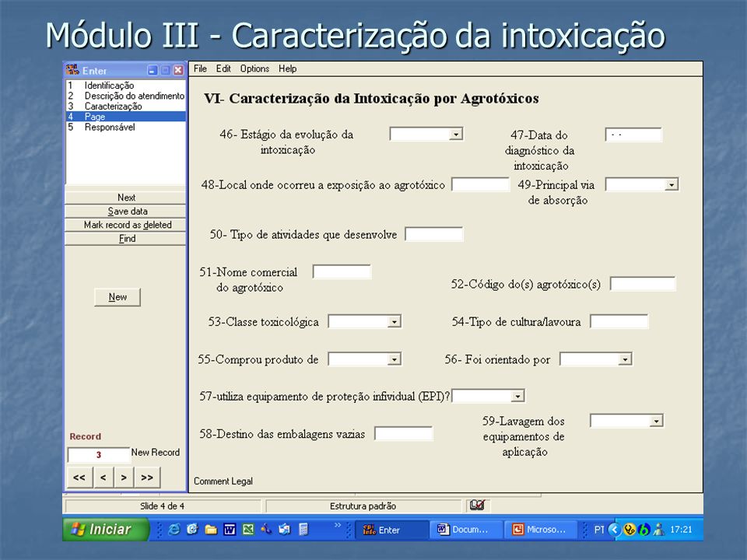Screen dimensions: 747x560
Task: Click the 50- Tipo de atividades field
Action: coord(434,234)
